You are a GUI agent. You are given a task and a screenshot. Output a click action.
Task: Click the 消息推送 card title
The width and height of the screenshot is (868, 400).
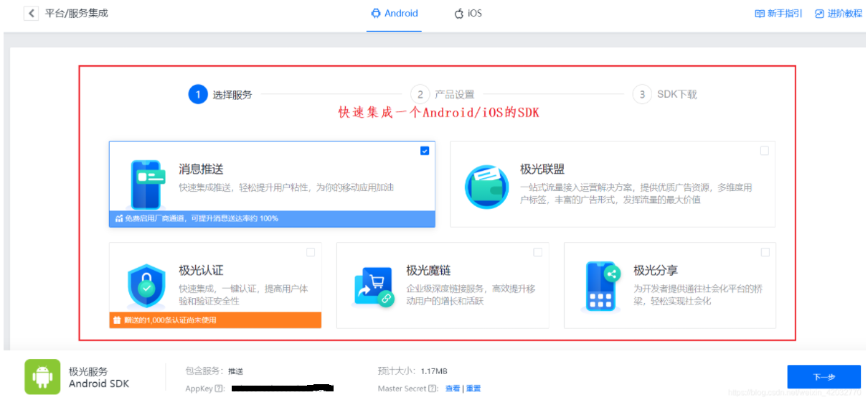pyautogui.click(x=201, y=169)
